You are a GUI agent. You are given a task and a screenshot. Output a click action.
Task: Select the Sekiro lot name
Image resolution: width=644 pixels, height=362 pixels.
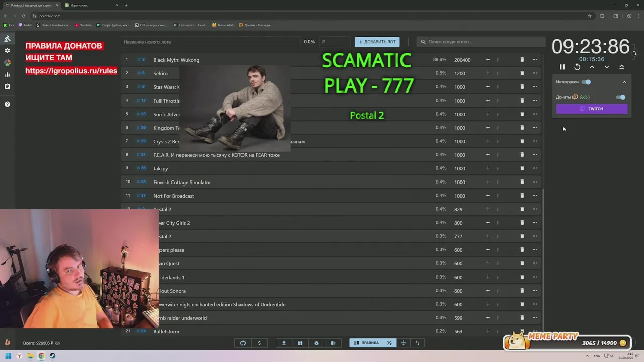[x=160, y=73]
